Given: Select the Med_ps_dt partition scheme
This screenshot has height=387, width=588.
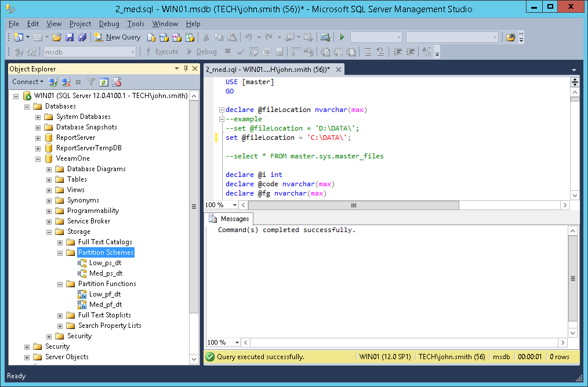Looking at the screenshot, I should click(x=106, y=273).
